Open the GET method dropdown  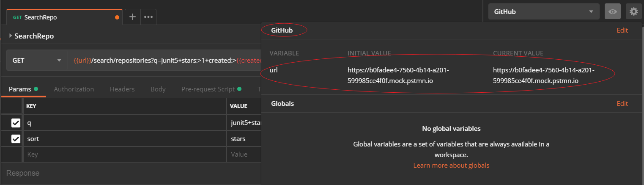point(37,60)
